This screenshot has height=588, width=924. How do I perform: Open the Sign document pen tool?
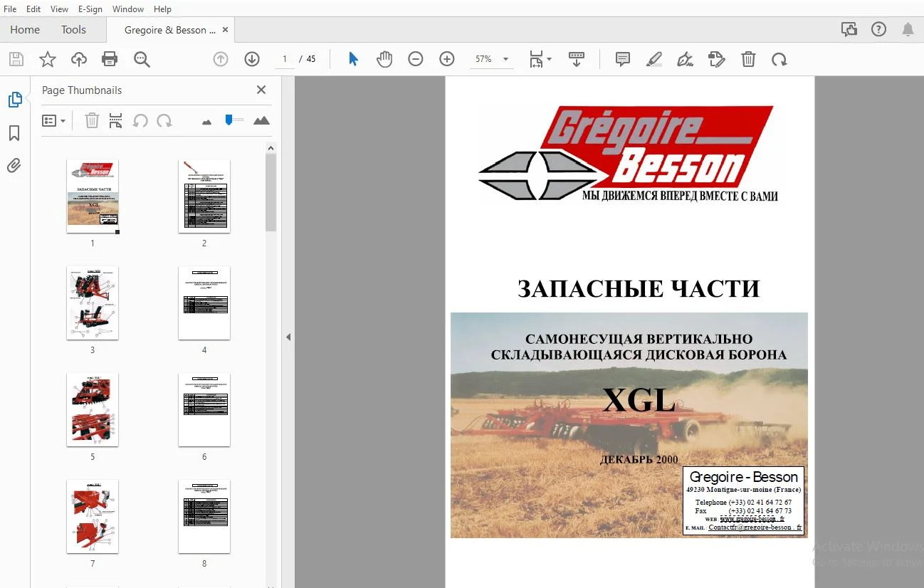click(x=686, y=59)
